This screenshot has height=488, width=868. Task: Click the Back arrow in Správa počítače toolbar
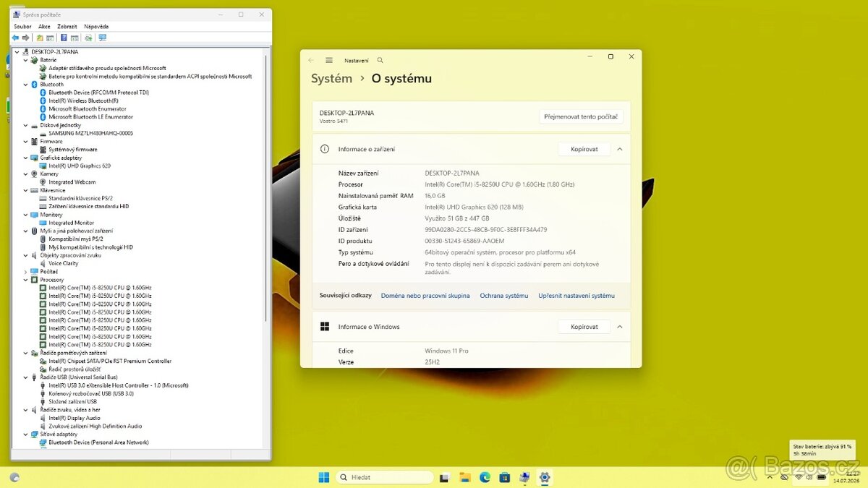(x=15, y=38)
